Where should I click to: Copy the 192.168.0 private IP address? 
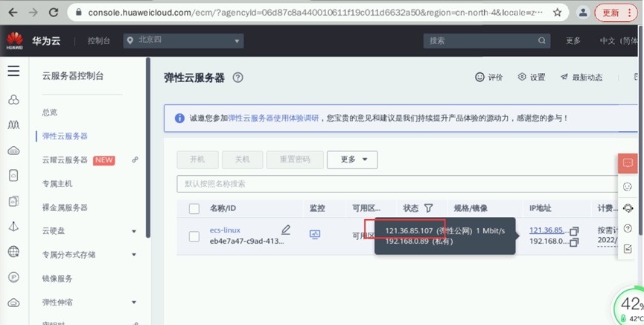574,242
